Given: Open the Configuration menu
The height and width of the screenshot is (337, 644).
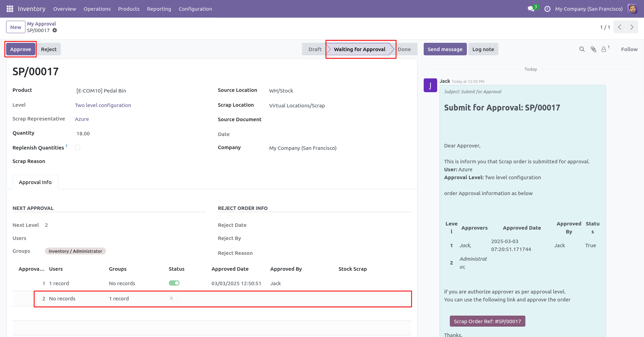Looking at the screenshot, I should point(195,9).
